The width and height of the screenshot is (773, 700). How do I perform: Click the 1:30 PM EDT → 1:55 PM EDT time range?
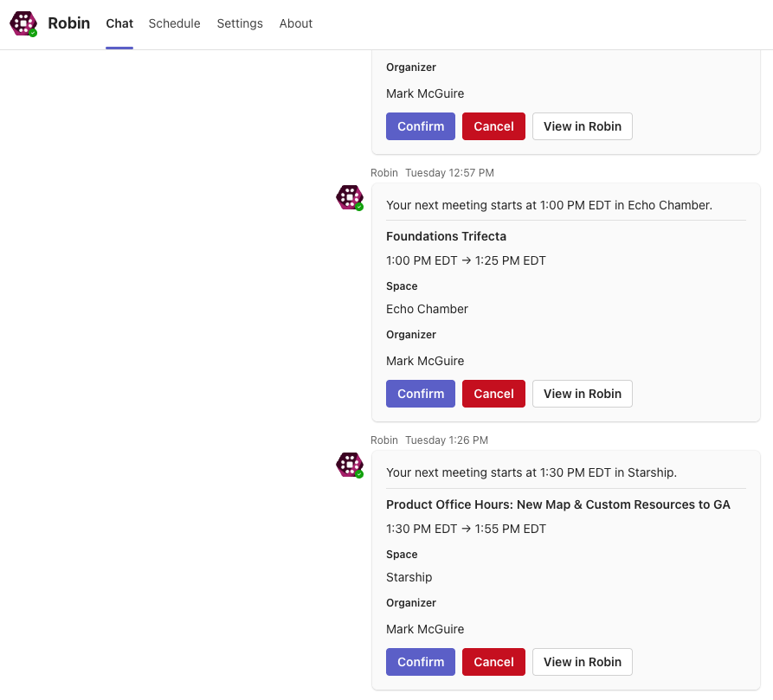pyautogui.click(x=466, y=529)
